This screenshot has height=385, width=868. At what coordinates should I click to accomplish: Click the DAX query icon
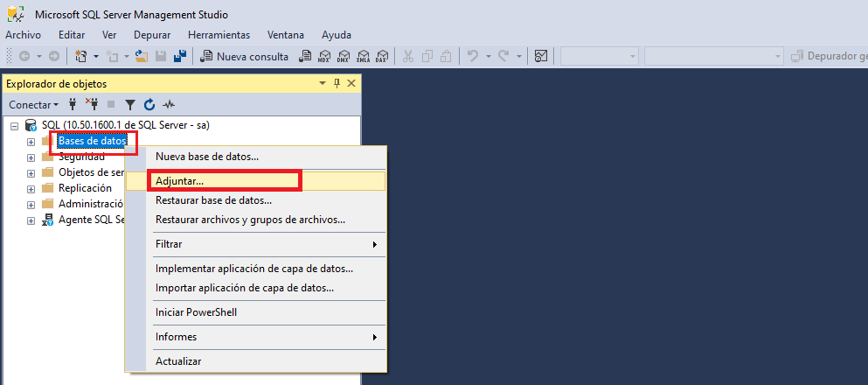(x=381, y=57)
